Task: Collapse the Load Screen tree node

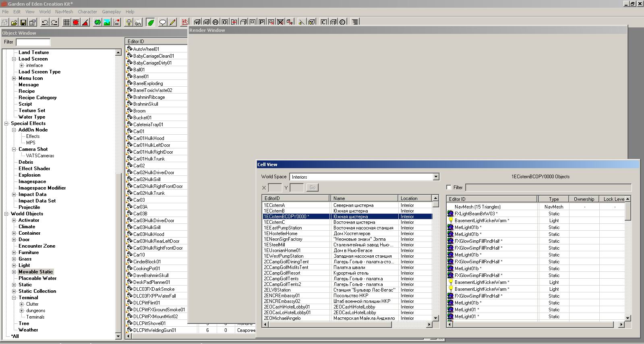Action: point(14,59)
